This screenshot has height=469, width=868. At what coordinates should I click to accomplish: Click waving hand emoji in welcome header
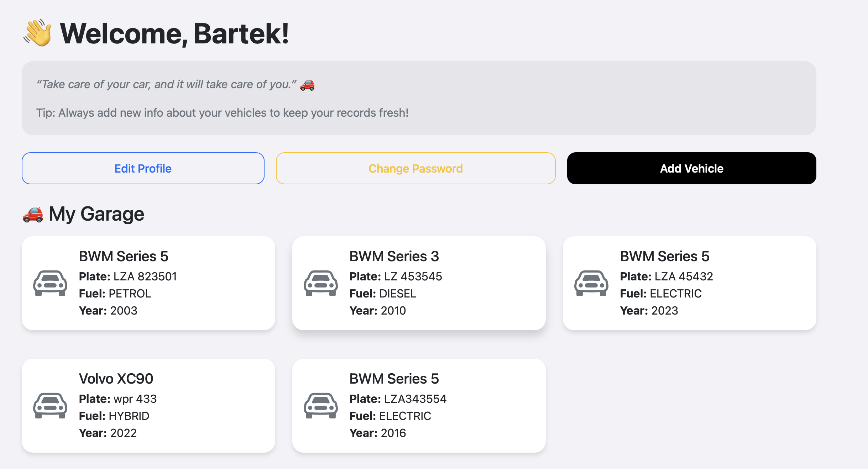click(x=38, y=33)
